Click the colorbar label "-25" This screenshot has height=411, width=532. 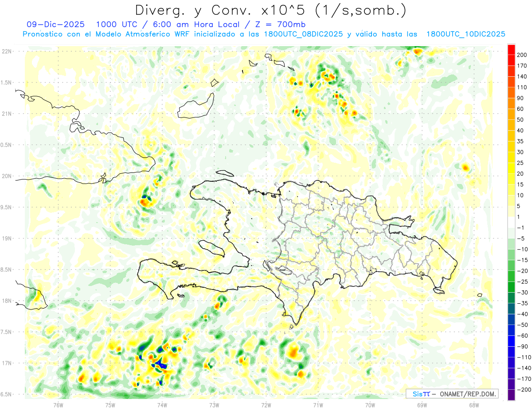point(522,282)
